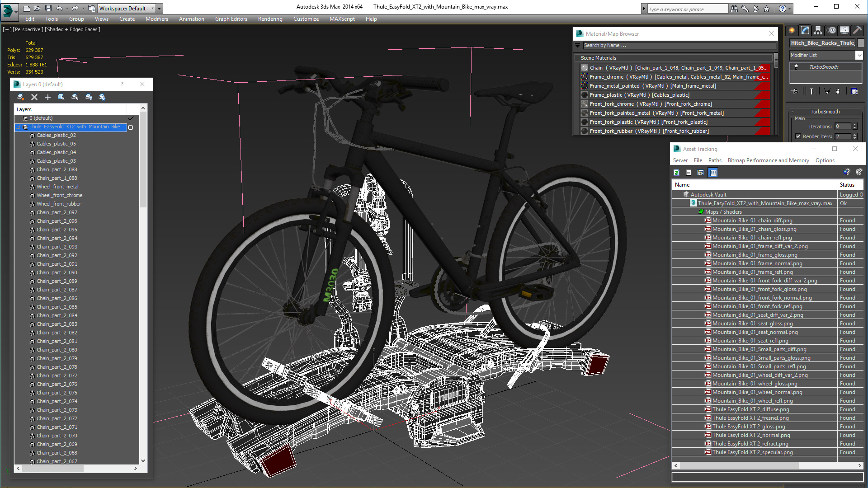Screen dimensions: 868x488
Task: Open the quick access toolbar customize arrow
Action: [x=160, y=8]
